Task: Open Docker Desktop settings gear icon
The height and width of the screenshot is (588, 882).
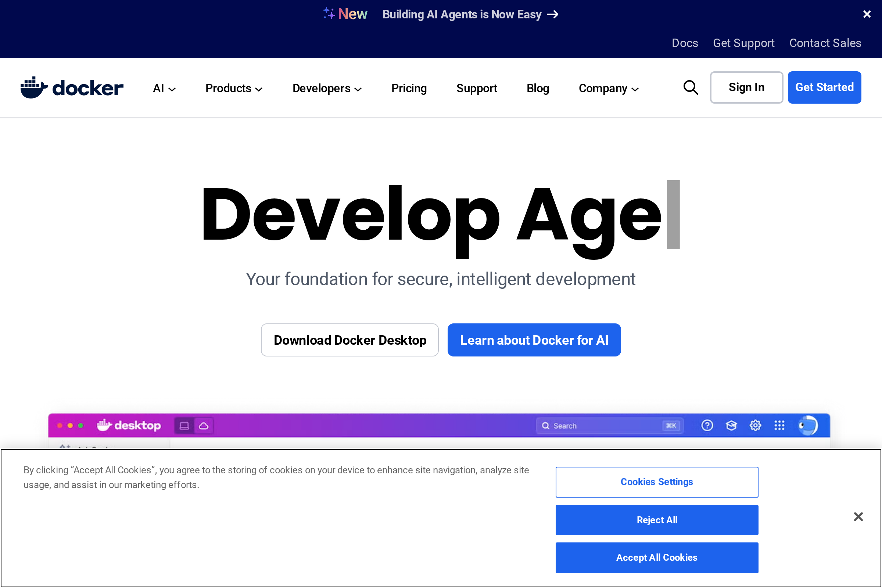Action: 756,425
